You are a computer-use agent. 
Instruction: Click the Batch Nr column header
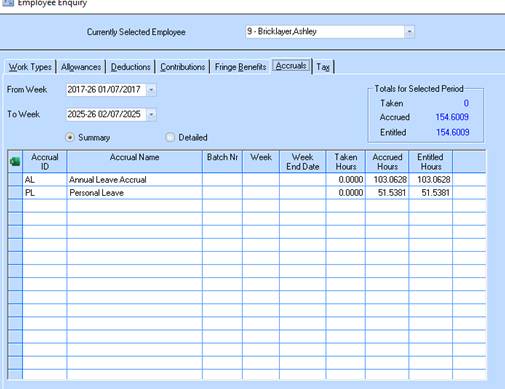pos(222,162)
